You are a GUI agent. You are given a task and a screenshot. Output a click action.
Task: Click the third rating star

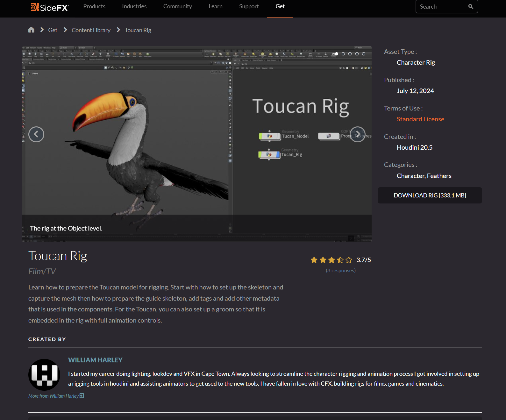click(x=331, y=260)
